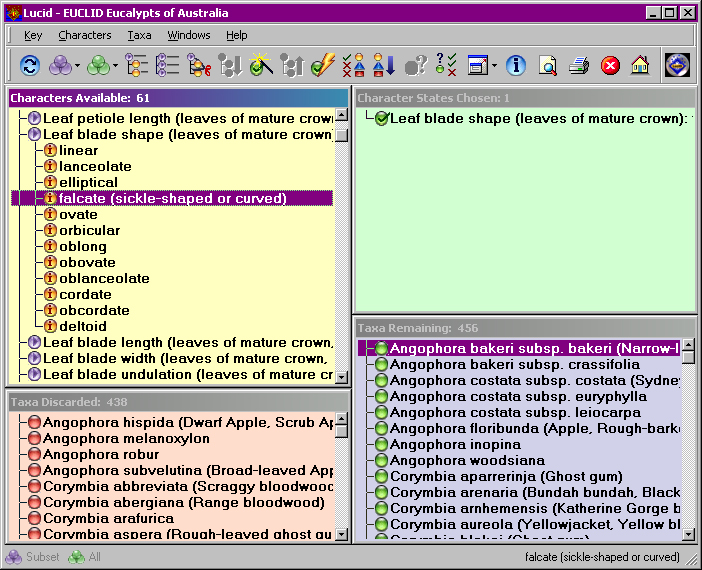The width and height of the screenshot is (702, 570).
Task: Expand Leaf blade undulation character
Action: point(34,374)
